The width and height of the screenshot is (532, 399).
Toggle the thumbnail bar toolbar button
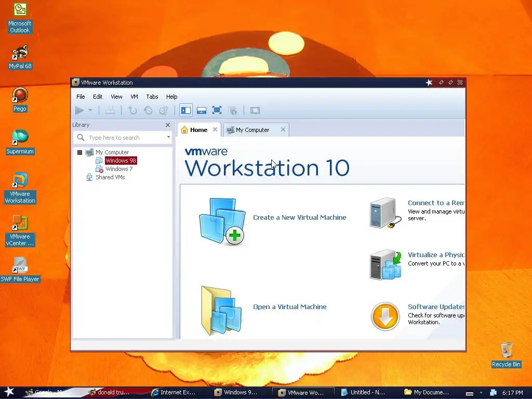[202, 110]
